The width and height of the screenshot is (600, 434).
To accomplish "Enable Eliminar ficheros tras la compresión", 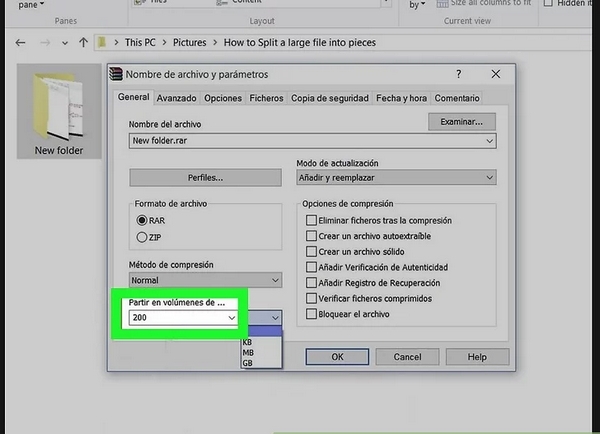I will (x=312, y=221).
